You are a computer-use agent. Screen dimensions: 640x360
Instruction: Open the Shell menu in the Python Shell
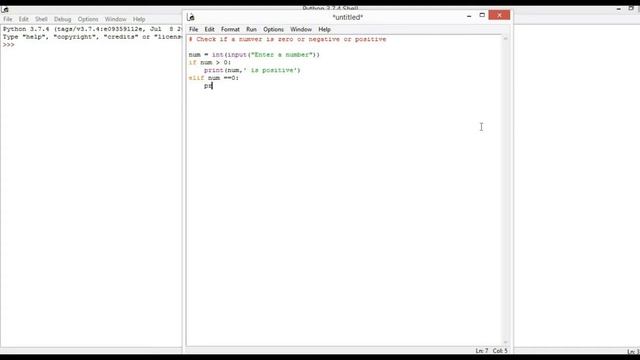(41, 19)
